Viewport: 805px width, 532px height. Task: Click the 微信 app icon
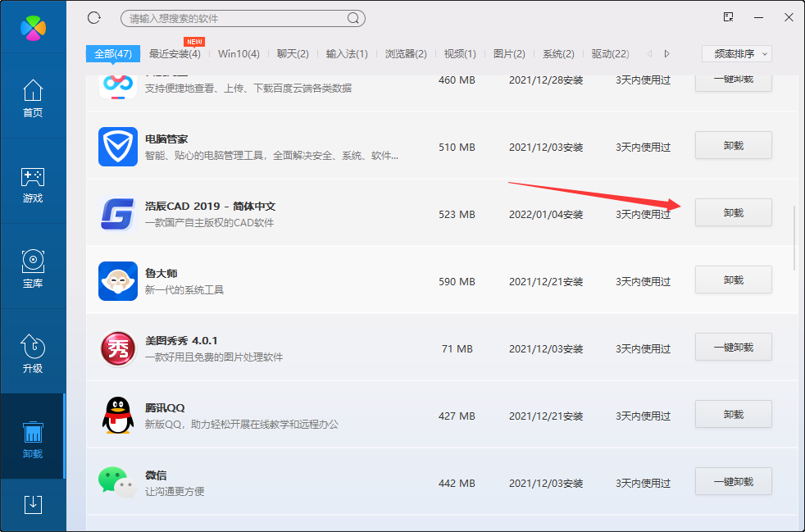[118, 483]
